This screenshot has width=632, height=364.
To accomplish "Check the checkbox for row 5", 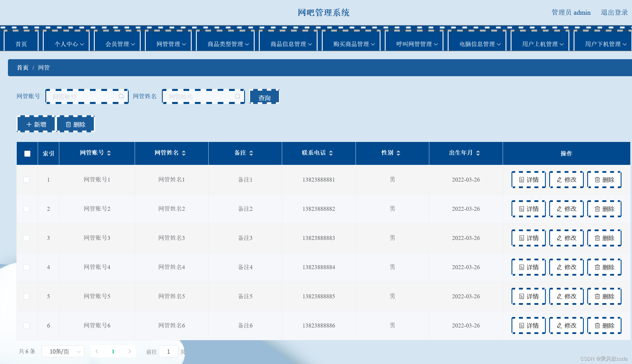I will [x=27, y=296].
